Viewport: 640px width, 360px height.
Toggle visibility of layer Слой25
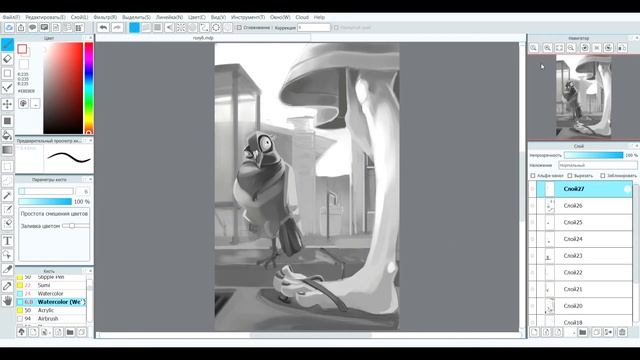532,222
